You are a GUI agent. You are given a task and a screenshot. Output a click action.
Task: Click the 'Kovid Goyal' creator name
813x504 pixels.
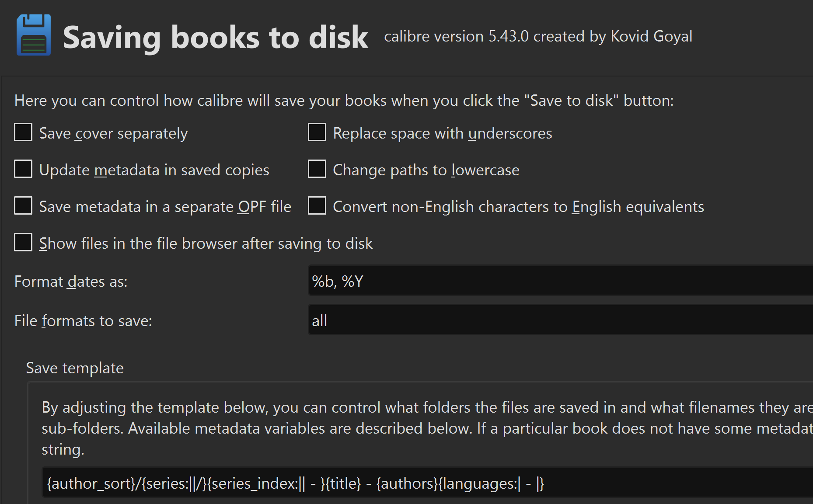click(651, 36)
